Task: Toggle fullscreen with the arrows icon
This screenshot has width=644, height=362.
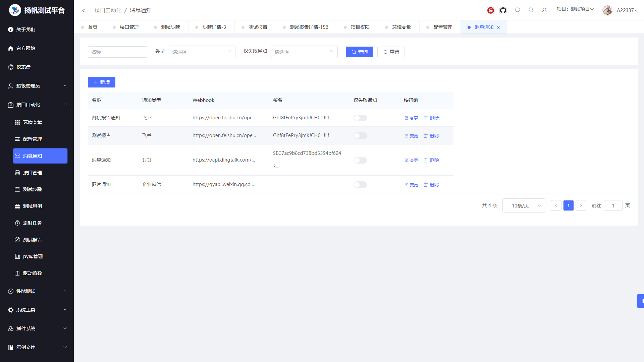Action: 544,10
